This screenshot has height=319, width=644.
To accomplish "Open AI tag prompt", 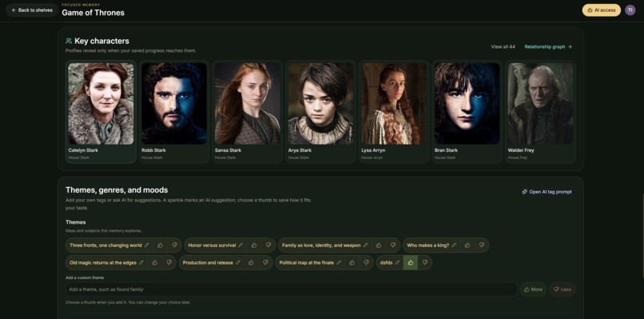I will (x=547, y=192).
